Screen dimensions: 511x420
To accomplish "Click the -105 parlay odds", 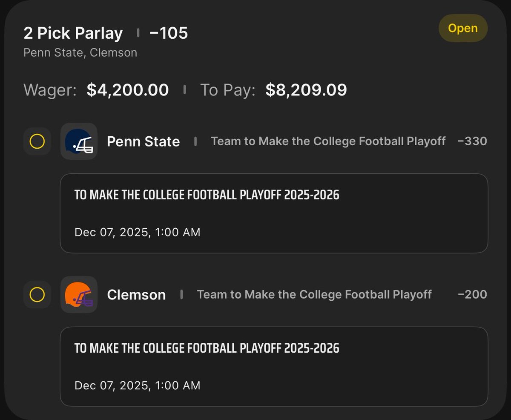I will click(169, 33).
